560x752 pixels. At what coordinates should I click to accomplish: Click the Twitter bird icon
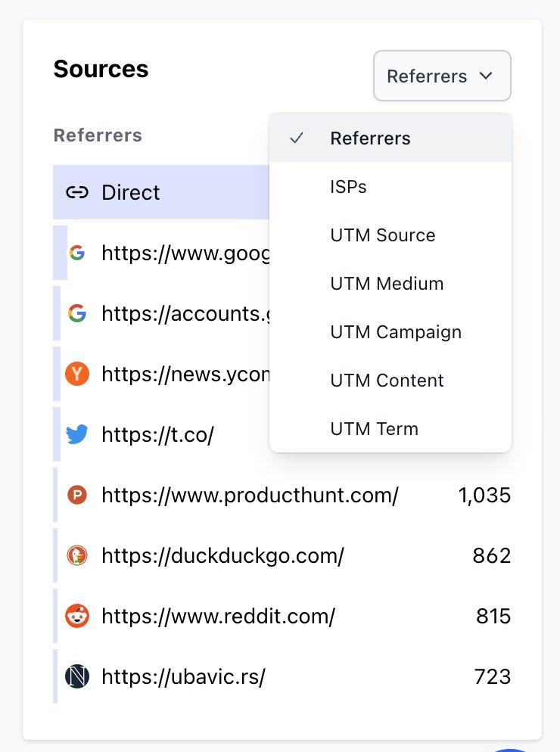pos(76,434)
